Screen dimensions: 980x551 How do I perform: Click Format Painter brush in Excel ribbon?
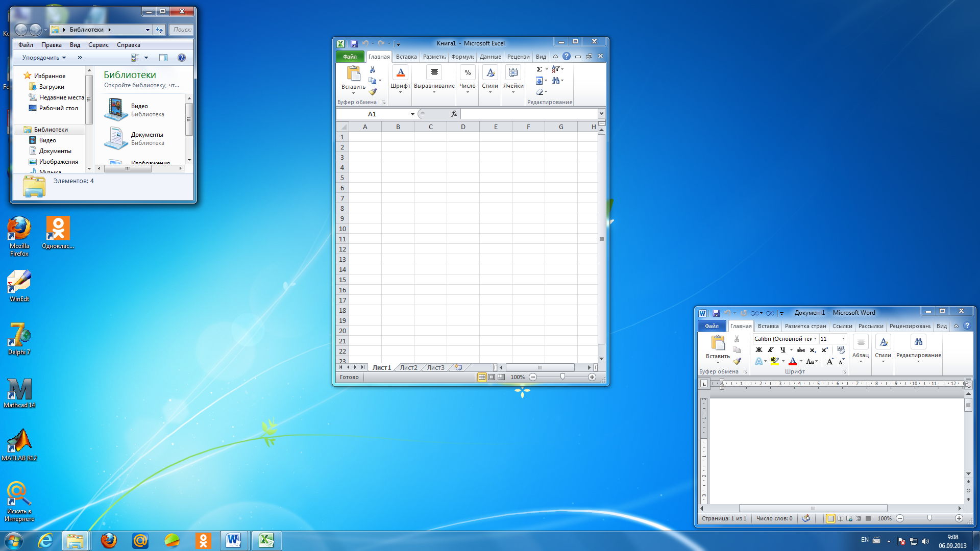tap(373, 92)
